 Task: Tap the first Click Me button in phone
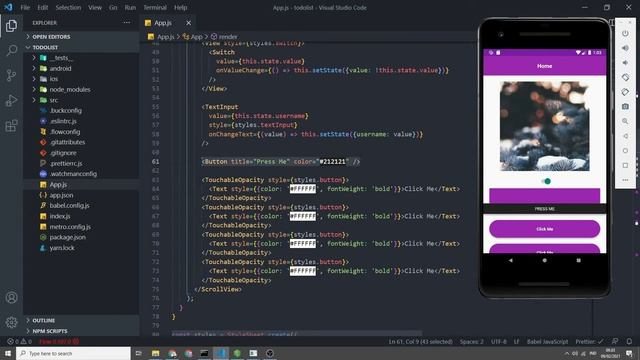(x=544, y=229)
